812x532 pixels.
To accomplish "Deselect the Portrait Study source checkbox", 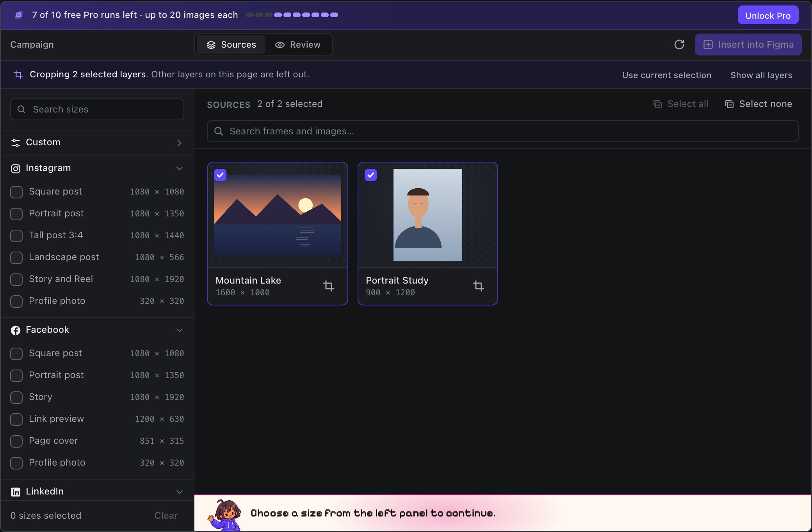I will [371, 175].
